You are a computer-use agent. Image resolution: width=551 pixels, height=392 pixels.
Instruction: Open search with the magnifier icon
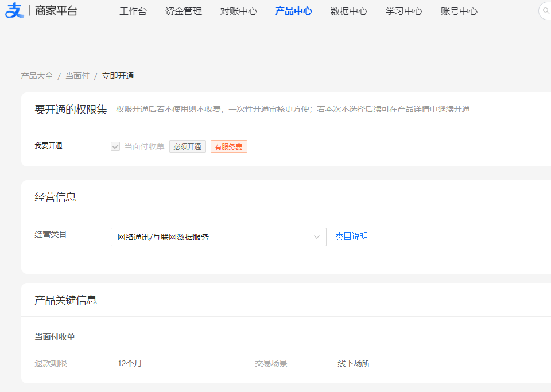[545, 11]
